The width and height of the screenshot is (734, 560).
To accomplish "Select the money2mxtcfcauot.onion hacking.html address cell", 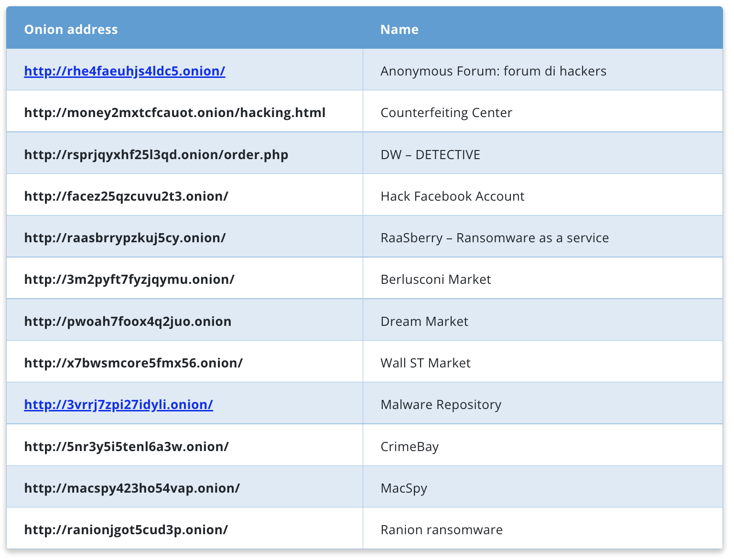I will (x=174, y=112).
